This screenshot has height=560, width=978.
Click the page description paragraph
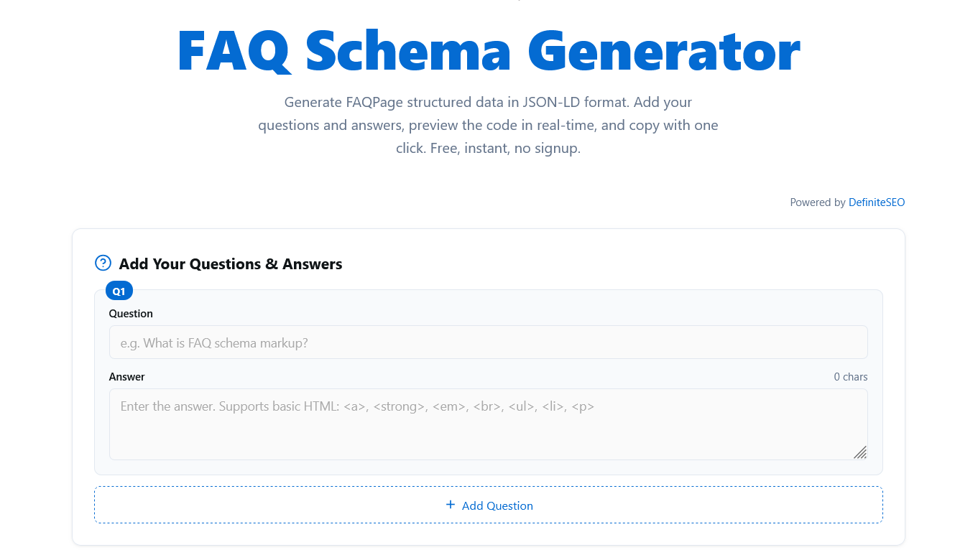tap(488, 125)
